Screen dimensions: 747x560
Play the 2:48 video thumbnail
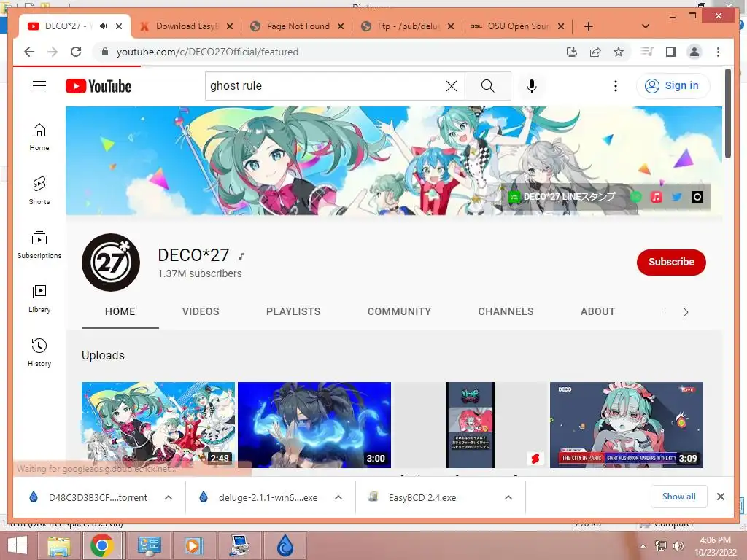pyautogui.click(x=158, y=425)
